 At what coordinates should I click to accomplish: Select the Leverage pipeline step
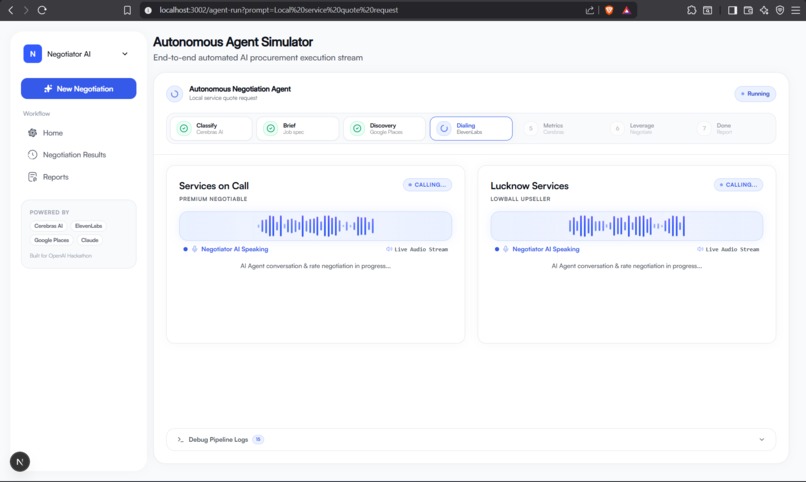645,128
